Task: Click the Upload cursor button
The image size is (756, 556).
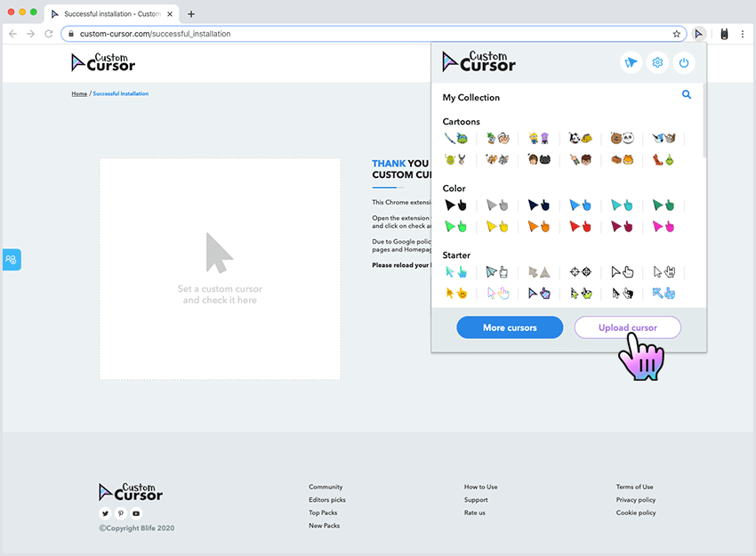Action: tap(627, 327)
